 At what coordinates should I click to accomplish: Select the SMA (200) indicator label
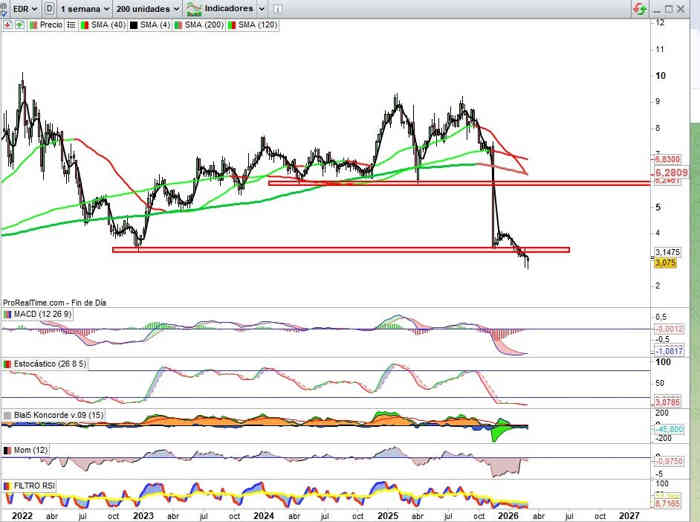[x=206, y=23]
